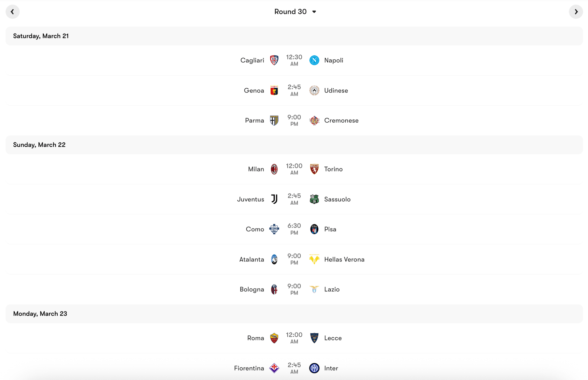This screenshot has width=588, height=380.
Task: Click the Torino club crest
Action: [x=314, y=169]
